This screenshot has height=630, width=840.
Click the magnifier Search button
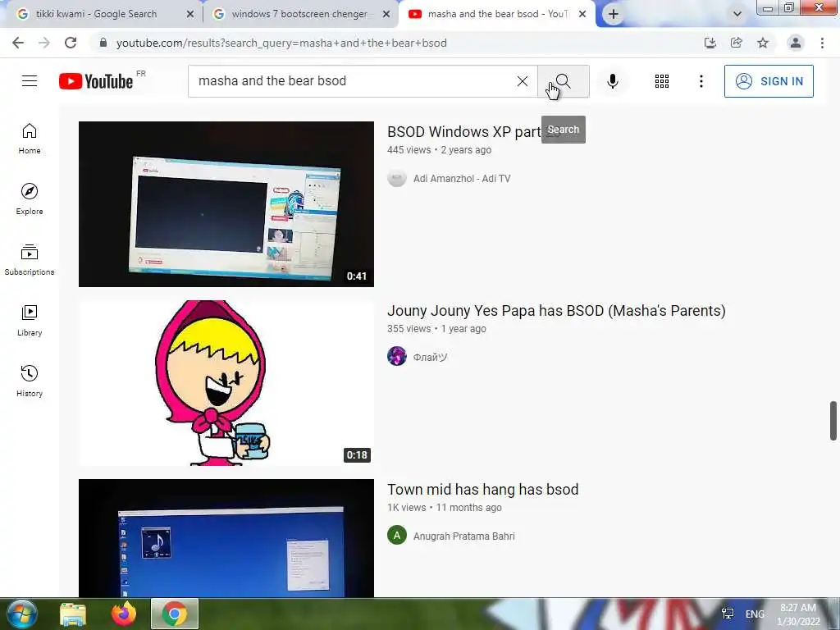563,81
